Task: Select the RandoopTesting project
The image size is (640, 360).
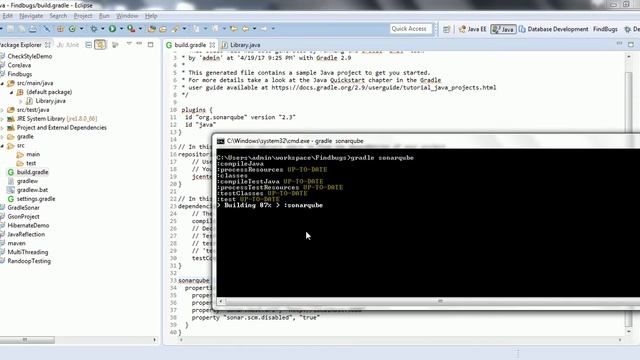Action: [x=29, y=261]
